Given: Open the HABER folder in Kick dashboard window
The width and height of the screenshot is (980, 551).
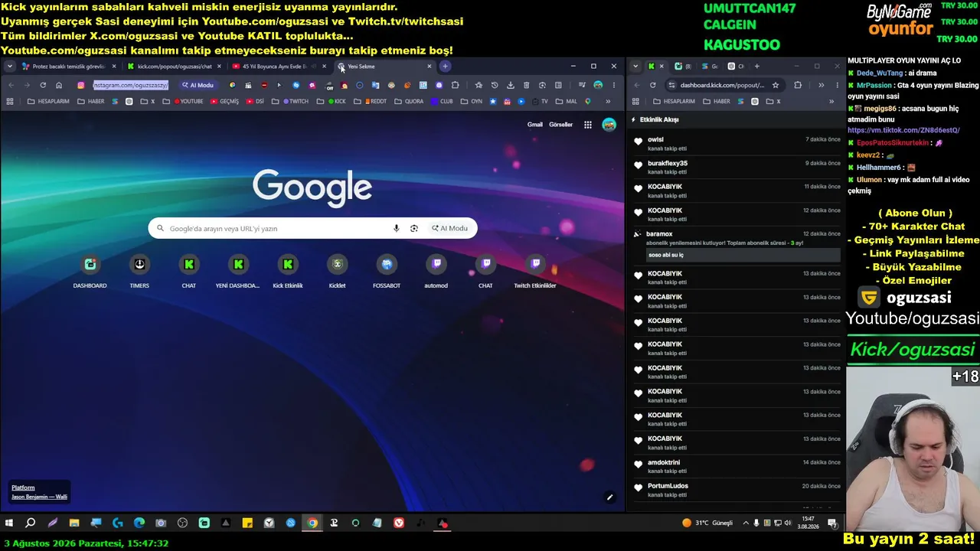Looking at the screenshot, I should pos(716,101).
